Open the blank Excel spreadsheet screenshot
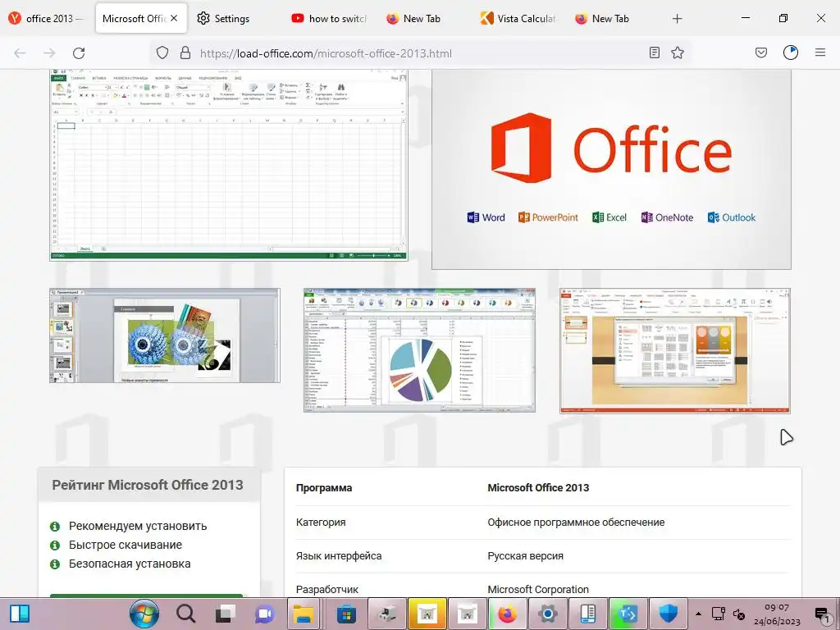The image size is (840, 630). tap(229, 165)
